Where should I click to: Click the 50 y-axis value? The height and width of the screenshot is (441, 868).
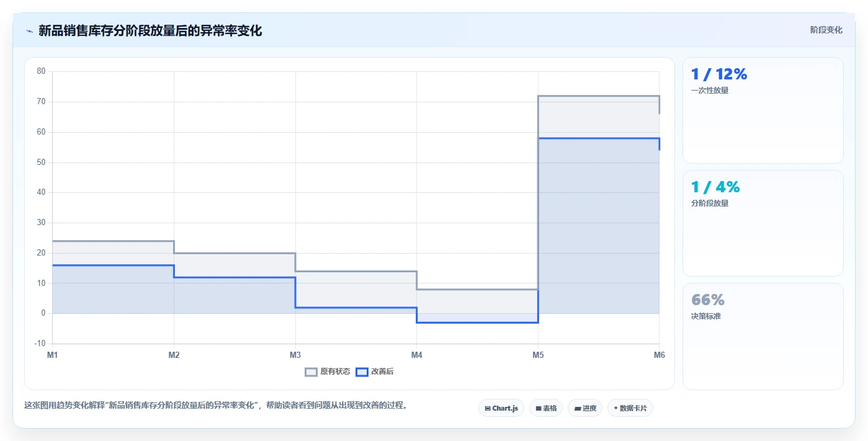tap(41, 163)
